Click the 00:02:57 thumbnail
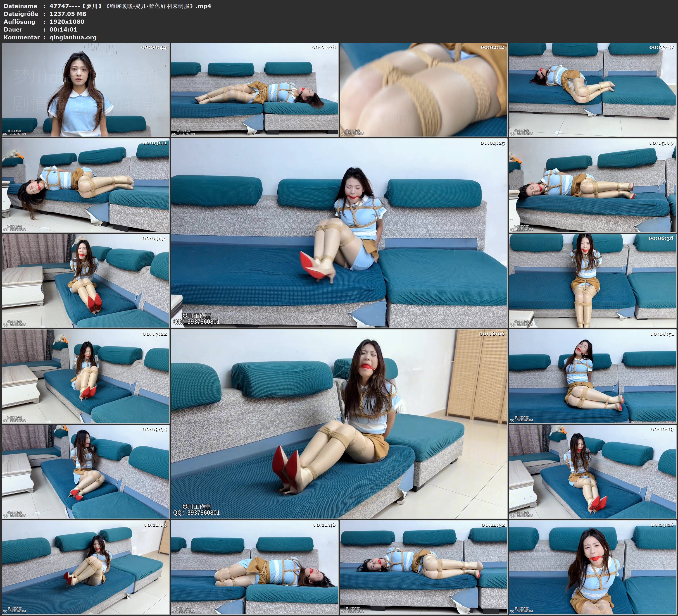The width and height of the screenshot is (678, 616). pyautogui.click(x=592, y=90)
